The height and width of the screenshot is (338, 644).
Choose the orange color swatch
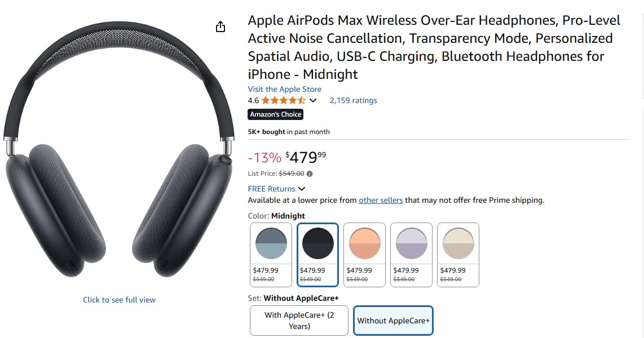tap(365, 255)
